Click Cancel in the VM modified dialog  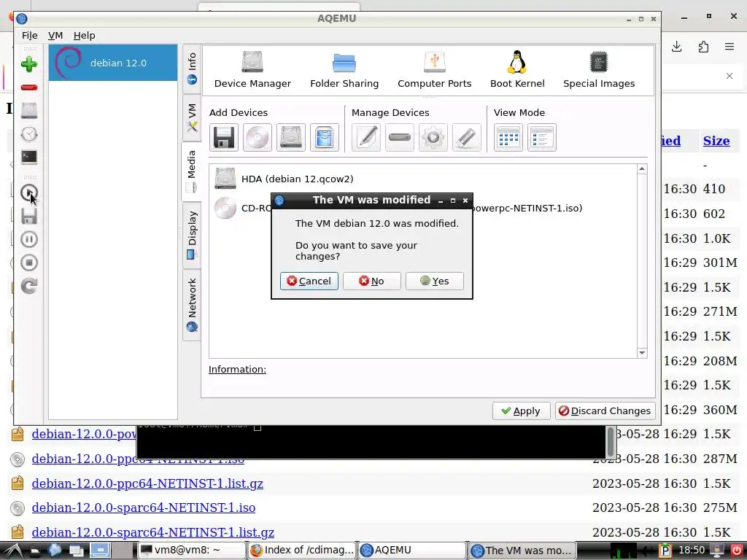tap(309, 281)
